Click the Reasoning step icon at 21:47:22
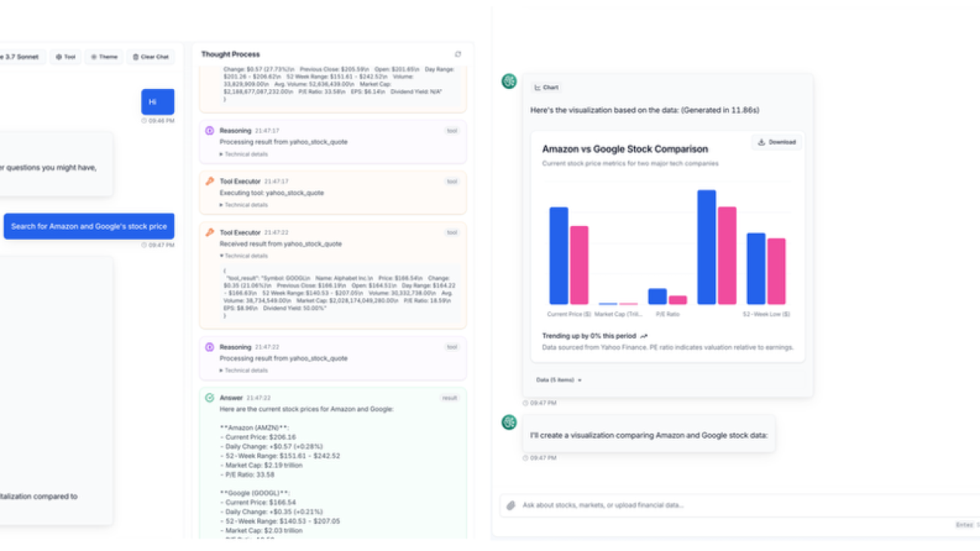Image resolution: width=980 pixels, height=551 pixels. (x=210, y=347)
